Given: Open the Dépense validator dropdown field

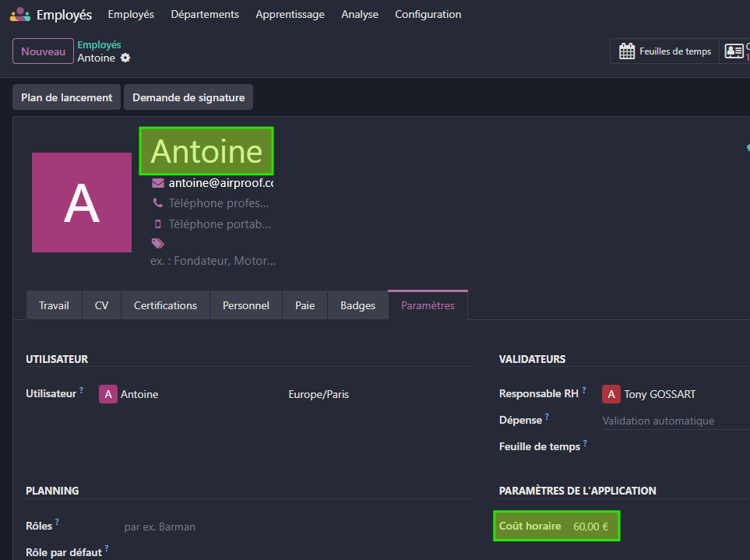Looking at the screenshot, I should point(674,421).
